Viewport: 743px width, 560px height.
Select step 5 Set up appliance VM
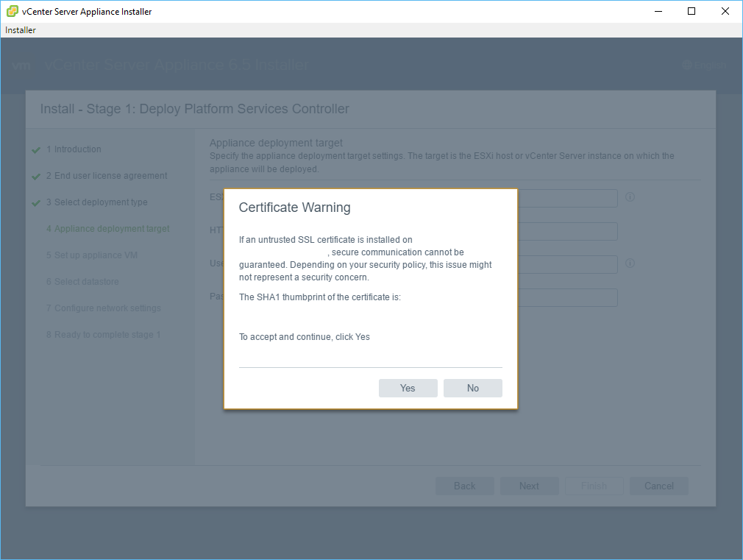(92, 255)
